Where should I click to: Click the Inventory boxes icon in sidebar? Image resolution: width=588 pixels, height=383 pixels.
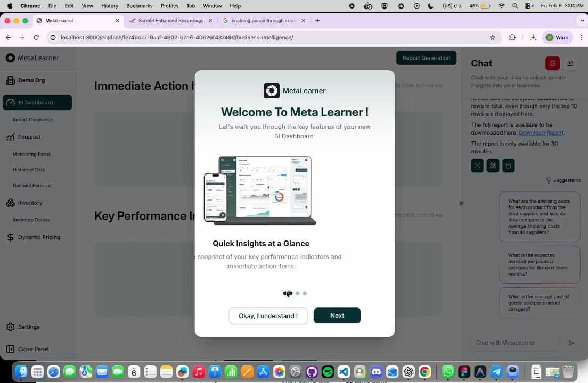[x=10, y=203]
